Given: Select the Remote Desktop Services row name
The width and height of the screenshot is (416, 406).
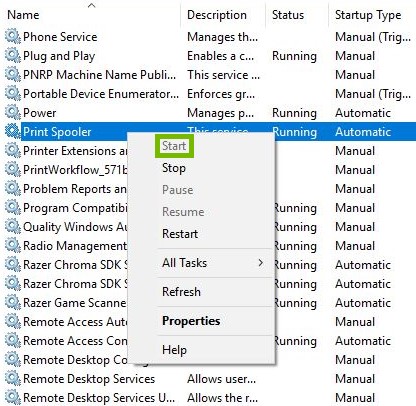Looking at the screenshot, I should (x=89, y=379).
